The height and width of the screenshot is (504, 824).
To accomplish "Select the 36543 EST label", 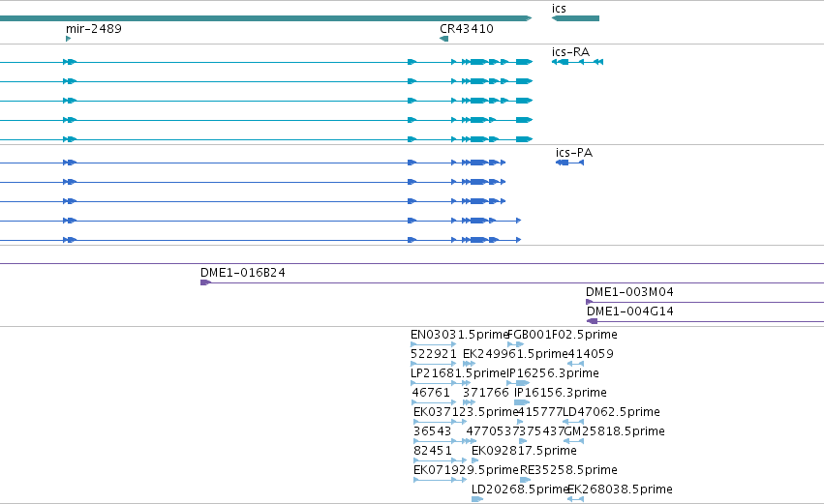I will coord(433,431).
